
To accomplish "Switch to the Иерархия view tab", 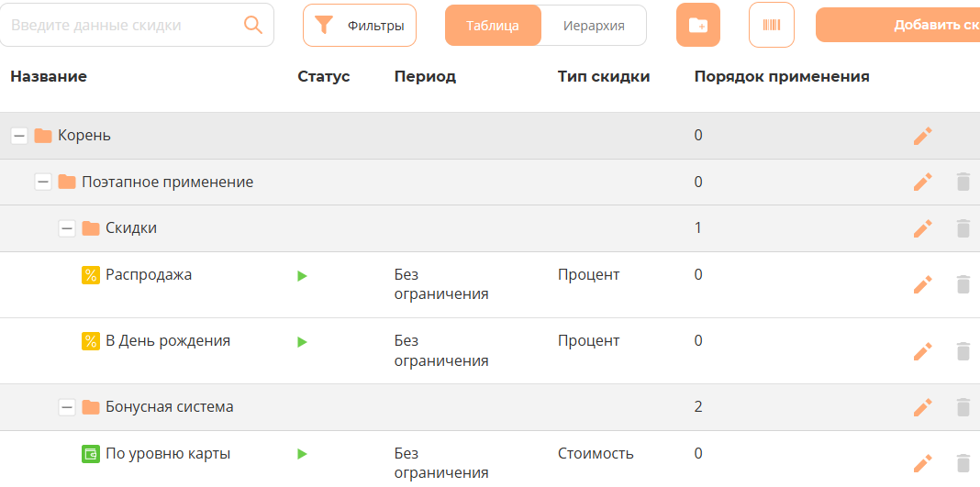I will click(594, 26).
